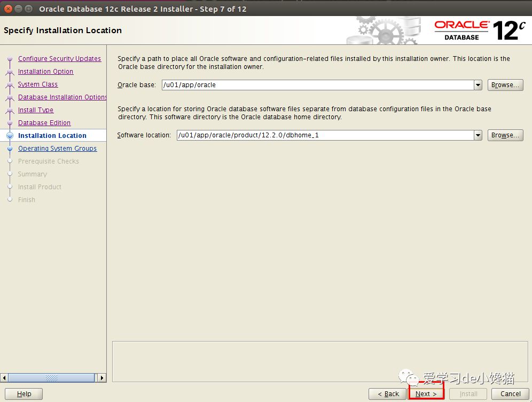Select Installation Location step in sidebar
532x402 pixels.
(x=52, y=135)
